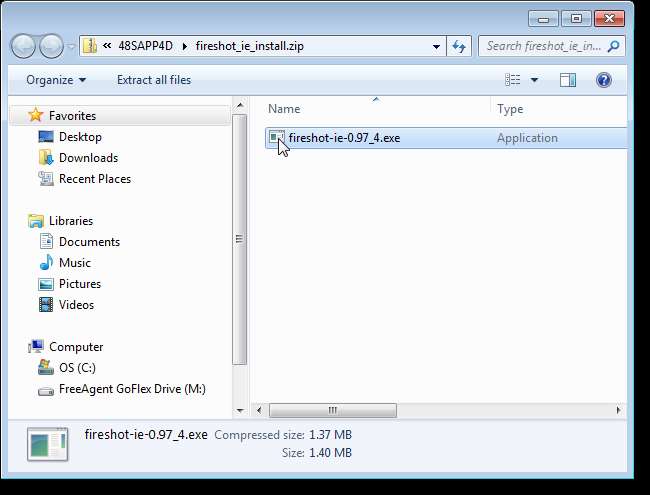Screen dimensions: 650x495
Task: Click fireshot-ie-0.97_4.exe name in details pane
Action: 146,434
